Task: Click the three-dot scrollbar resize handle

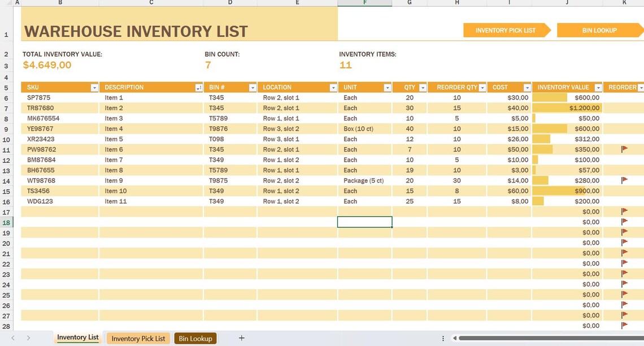Action: coord(443,338)
